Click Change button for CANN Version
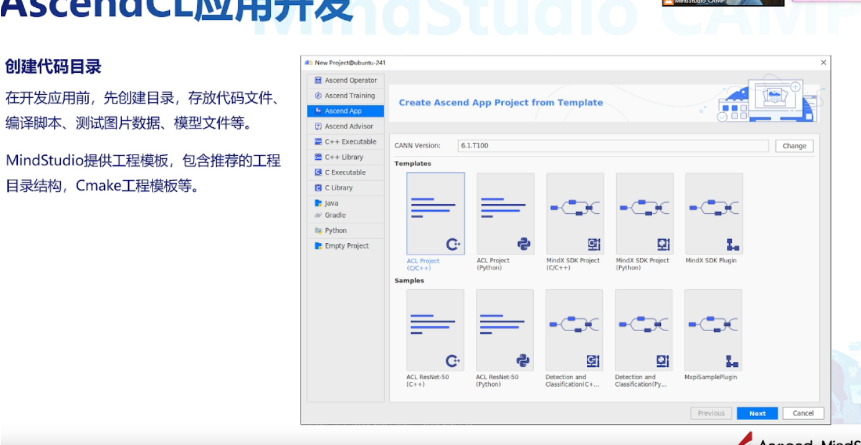This screenshot has width=861, height=445. (794, 146)
